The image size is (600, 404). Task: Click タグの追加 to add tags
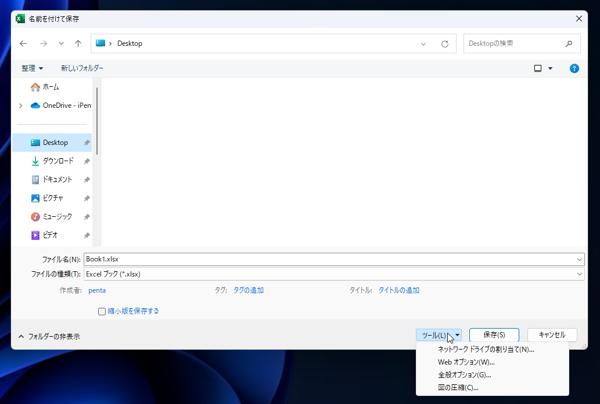click(x=248, y=290)
